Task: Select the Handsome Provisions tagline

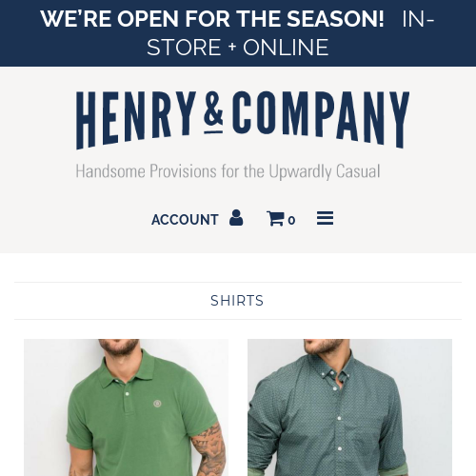Action: coord(228,171)
